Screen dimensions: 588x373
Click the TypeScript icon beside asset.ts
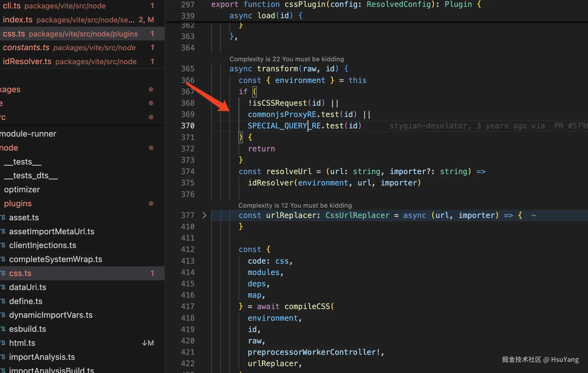point(3,217)
